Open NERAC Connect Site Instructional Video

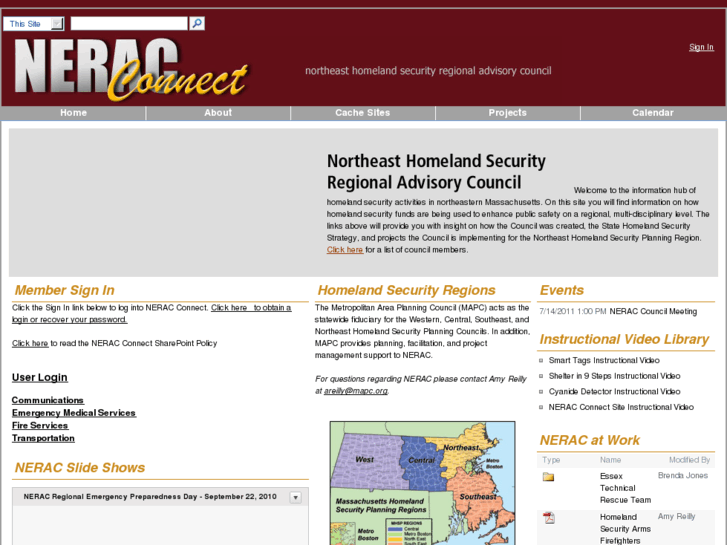[621, 407]
